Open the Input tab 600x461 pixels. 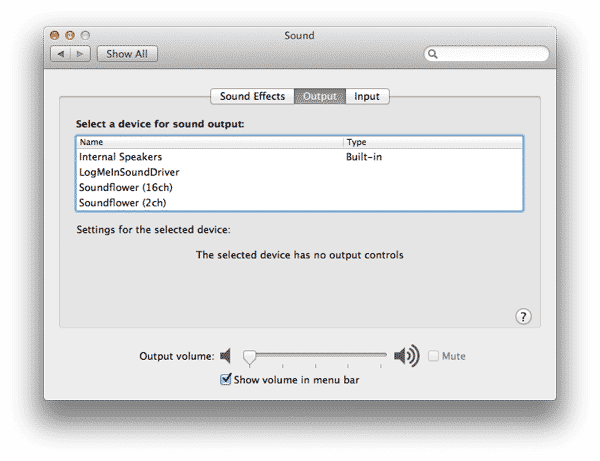(367, 97)
